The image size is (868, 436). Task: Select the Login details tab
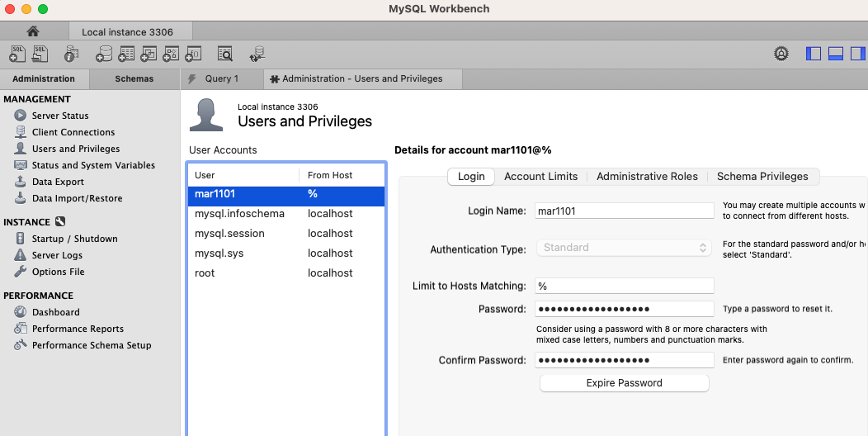(471, 176)
